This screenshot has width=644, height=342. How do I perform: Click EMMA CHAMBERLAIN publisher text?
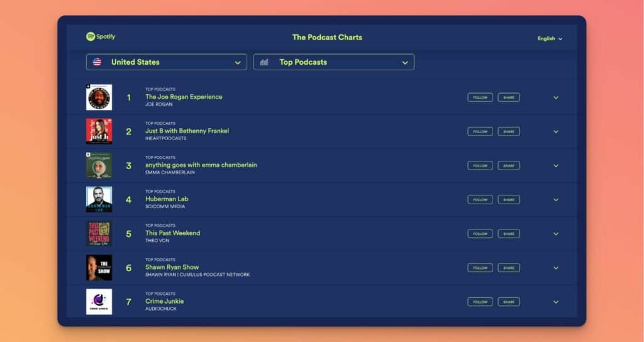170,172
